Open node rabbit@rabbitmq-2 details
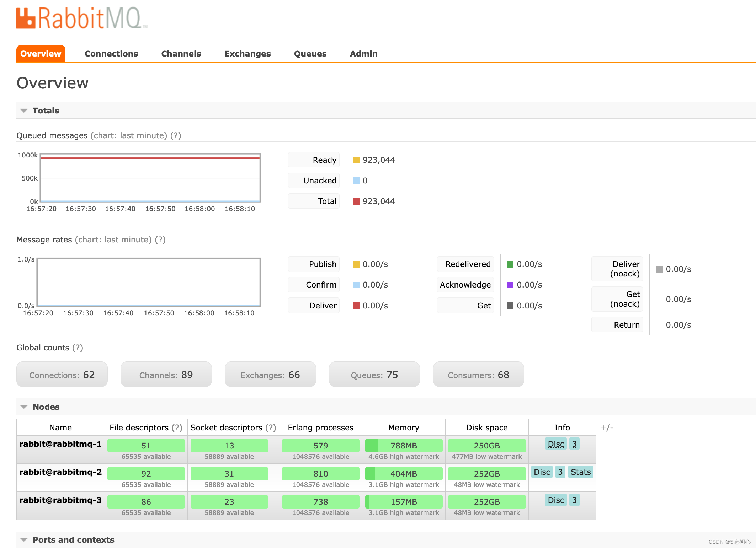Viewport: 756px width, 548px height. click(60, 472)
